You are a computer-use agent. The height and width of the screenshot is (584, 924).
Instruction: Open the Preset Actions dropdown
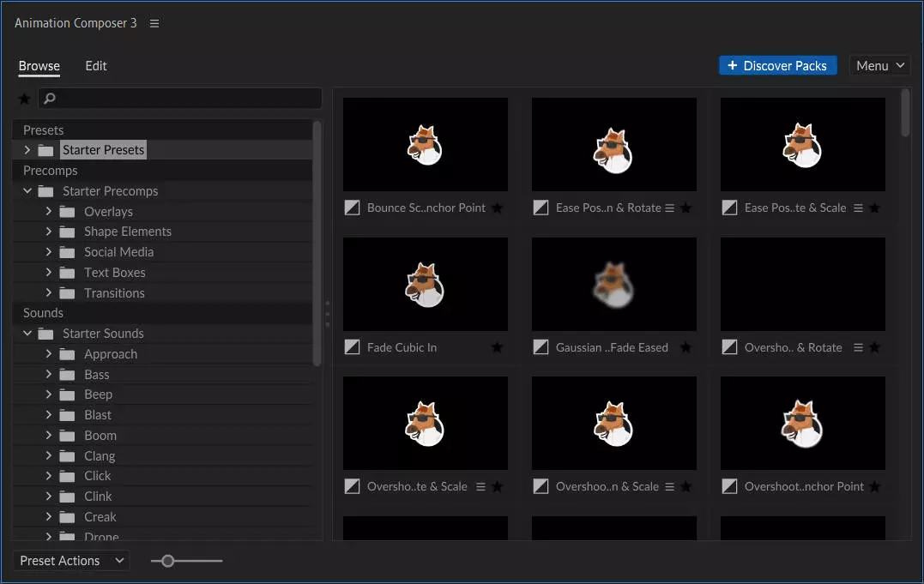click(x=72, y=561)
